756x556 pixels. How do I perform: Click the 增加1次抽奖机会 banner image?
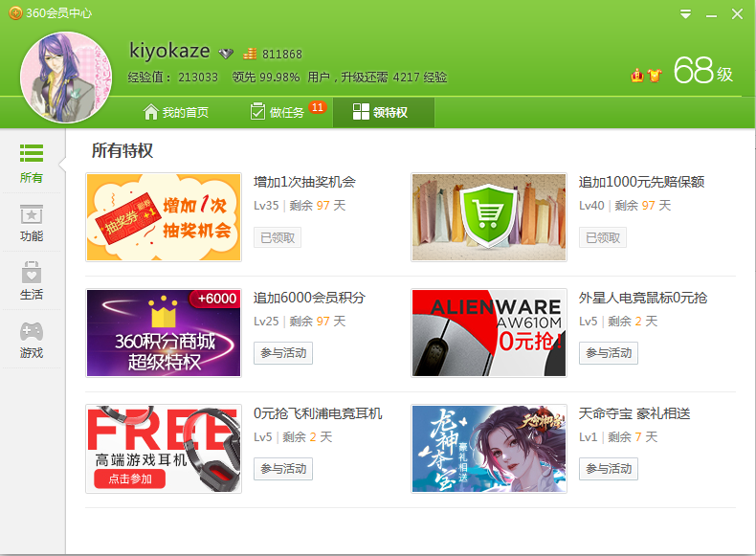click(164, 217)
